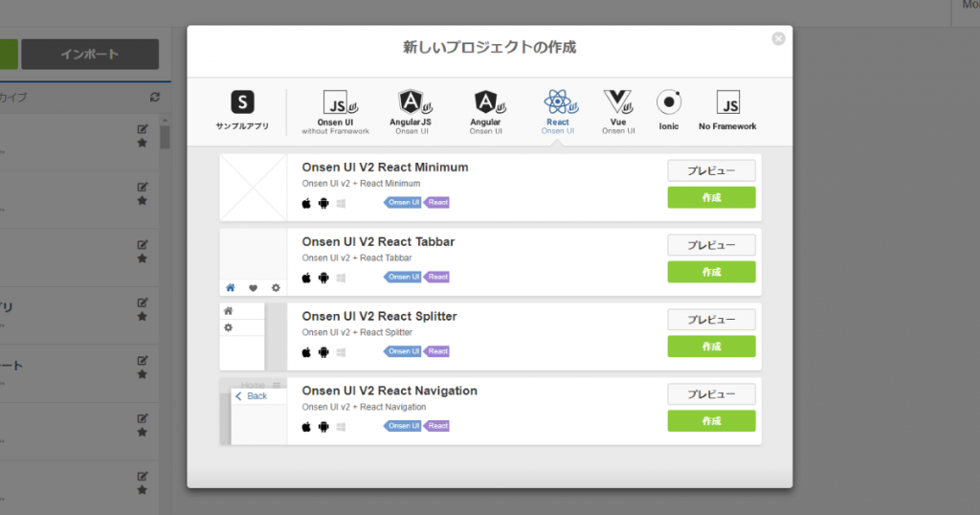Select Onsen UI without Framework category

[x=336, y=112]
